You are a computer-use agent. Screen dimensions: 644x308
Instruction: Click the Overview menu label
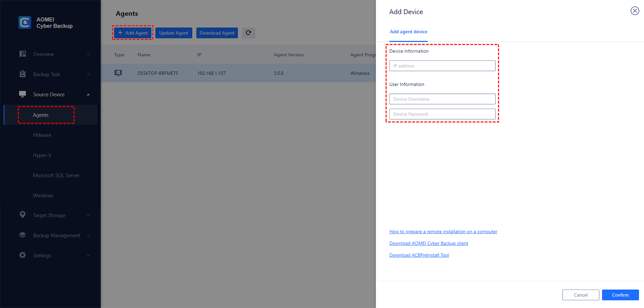pos(43,54)
